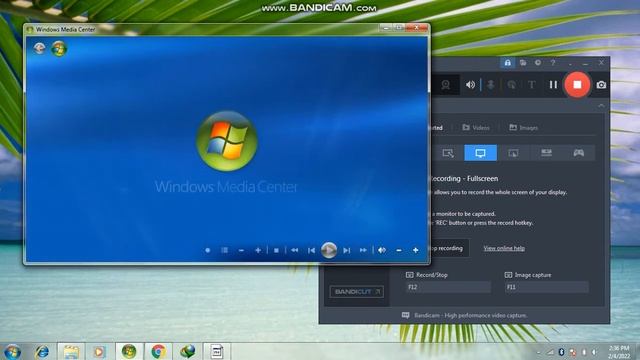Image resolution: width=640 pixels, height=360 pixels.
Task: Click the round play button in Media Center
Action: click(x=329, y=250)
